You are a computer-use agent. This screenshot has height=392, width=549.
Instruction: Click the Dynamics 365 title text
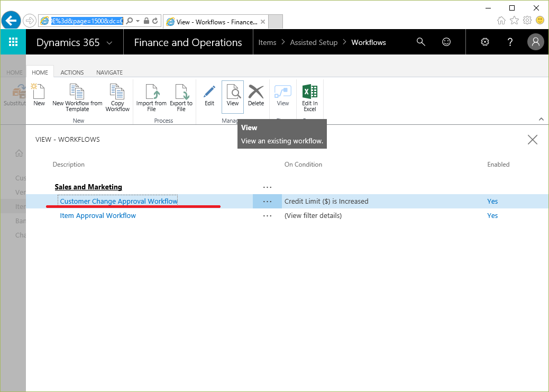(x=68, y=42)
